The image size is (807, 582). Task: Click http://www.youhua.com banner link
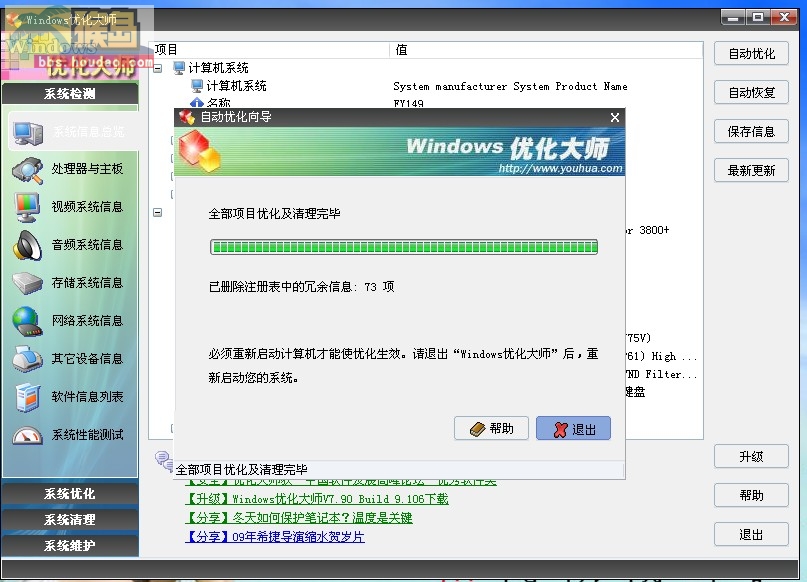(x=560, y=168)
